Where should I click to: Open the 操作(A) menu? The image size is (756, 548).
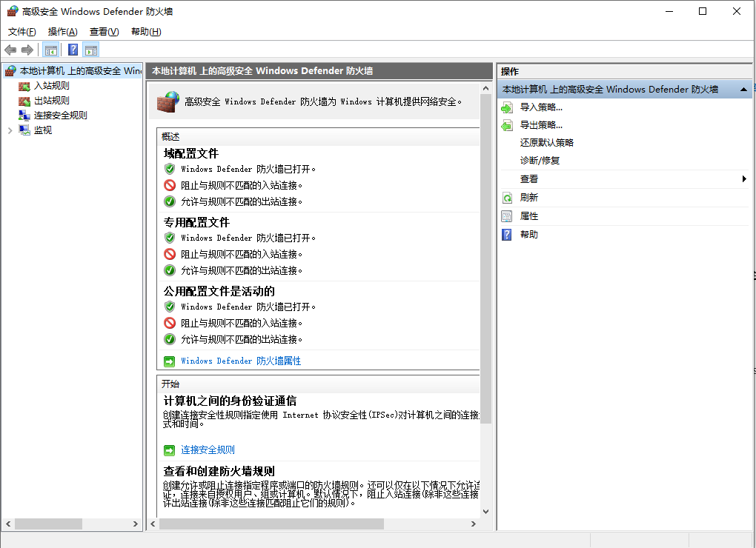[63, 32]
